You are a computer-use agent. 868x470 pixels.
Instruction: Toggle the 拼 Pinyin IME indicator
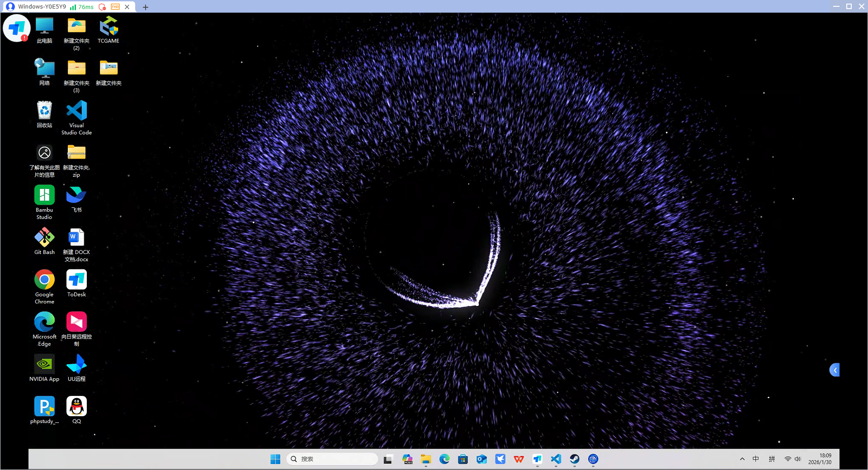[x=772, y=459]
